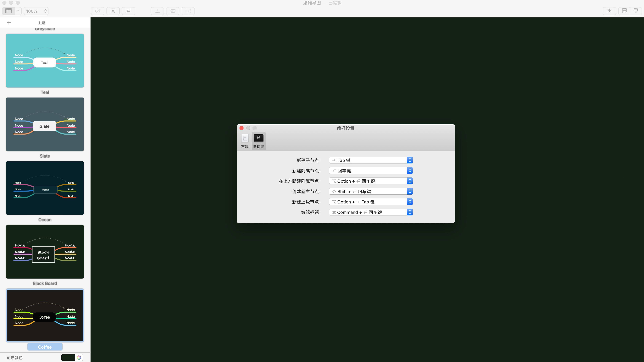644x362 pixels.
Task: Switch to the 常规 preferences tab
Action: [x=245, y=141]
